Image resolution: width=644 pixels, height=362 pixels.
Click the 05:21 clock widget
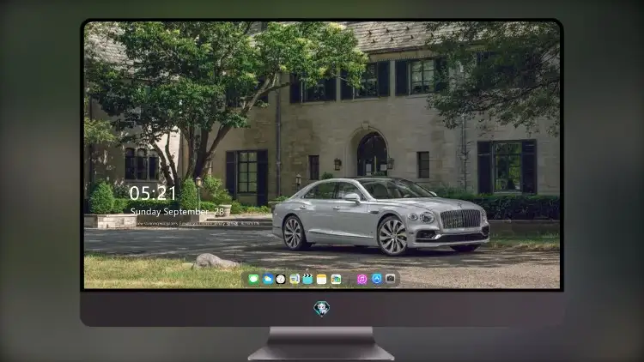pos(152,193)
